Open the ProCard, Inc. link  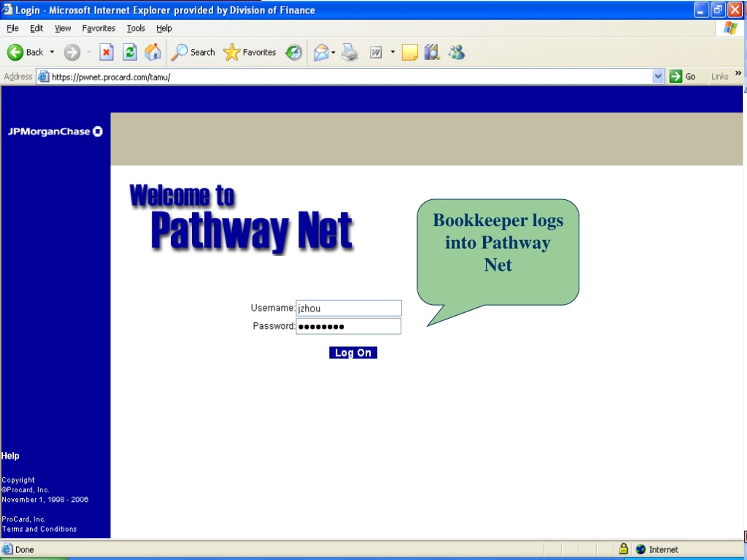[x=24, y=519]
